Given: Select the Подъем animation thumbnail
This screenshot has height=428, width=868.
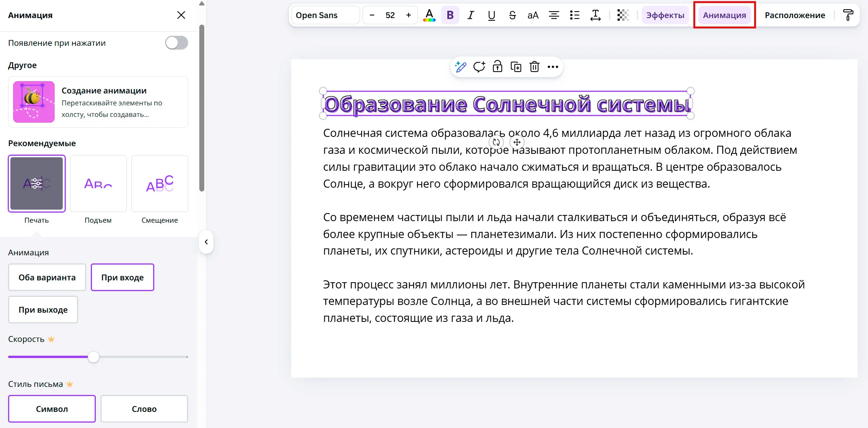Looking at the screenshot, I should click(x=98, y=183).
